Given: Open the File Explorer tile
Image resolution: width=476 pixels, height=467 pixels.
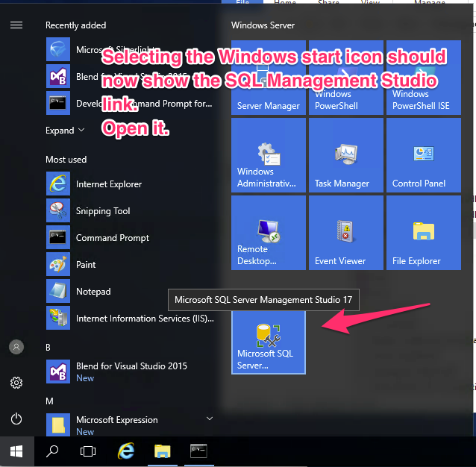Looking at the screenshot, I should tap(424, 233).
